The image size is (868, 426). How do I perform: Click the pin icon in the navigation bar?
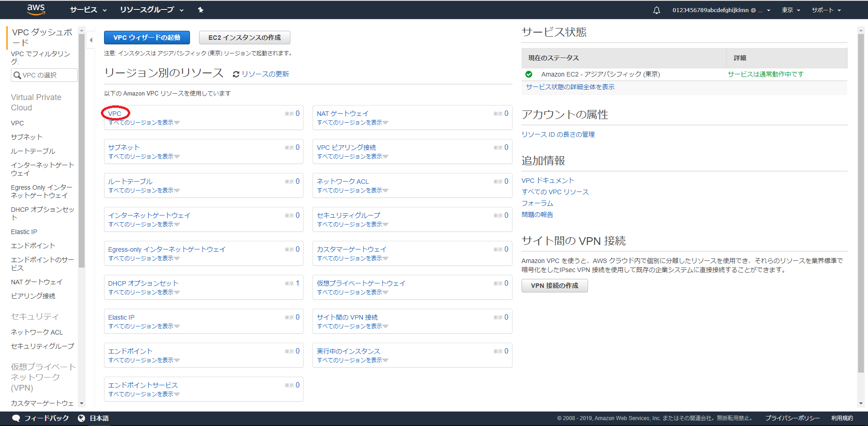(200, 10)
